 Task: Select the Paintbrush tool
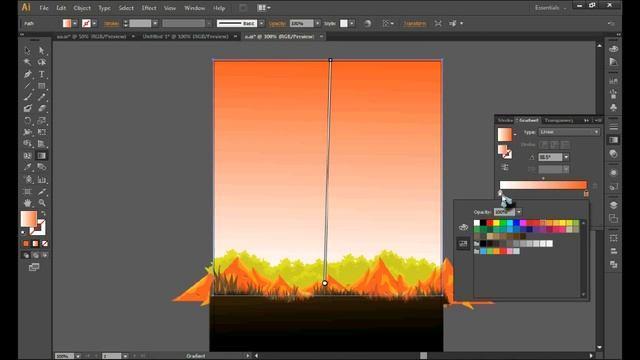[27, 97]
